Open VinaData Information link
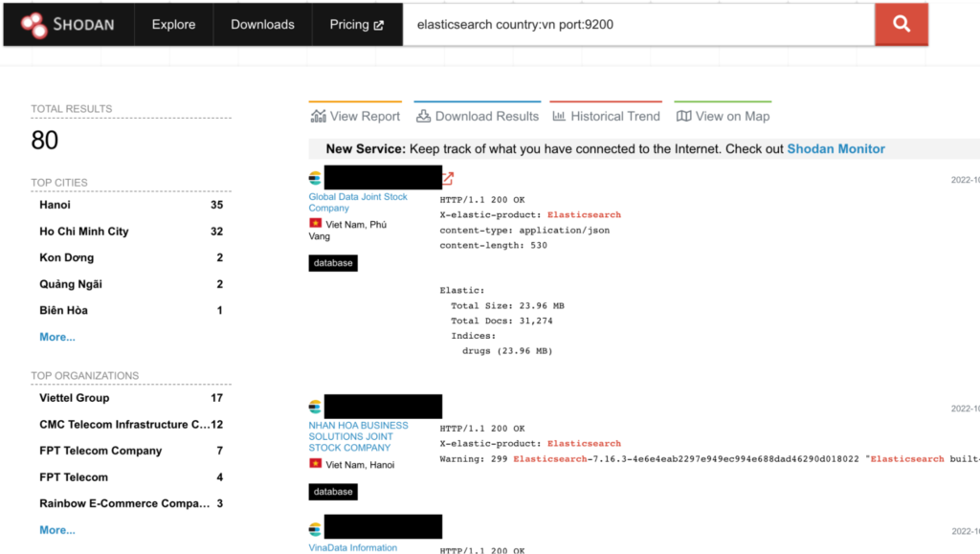 (x=352, y=547)
